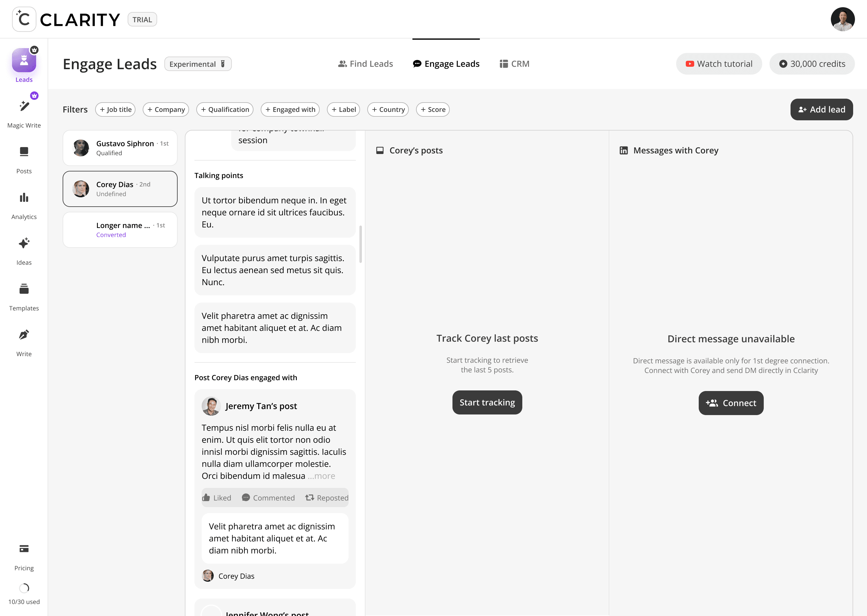Switch to the CRM tab
The image size is (867, 616).
click(514, 64)
